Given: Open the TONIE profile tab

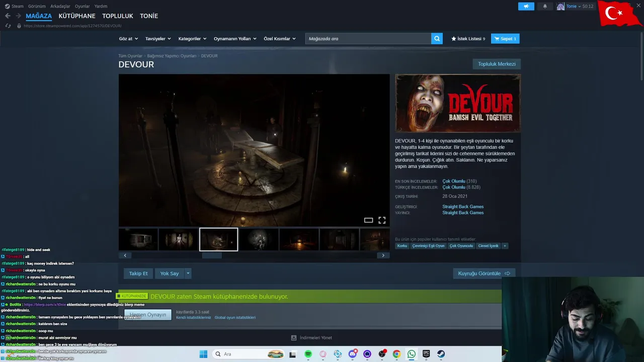Looking at the screenshot, I should tap(149, 16).
